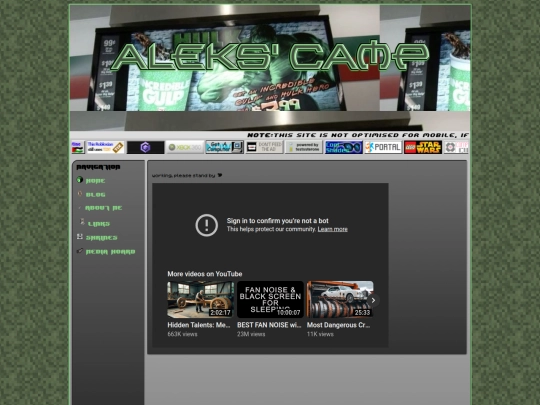Screen dimensions: 540x405
Task: Click the '663K views' text
Action: [x=182, y=334]
